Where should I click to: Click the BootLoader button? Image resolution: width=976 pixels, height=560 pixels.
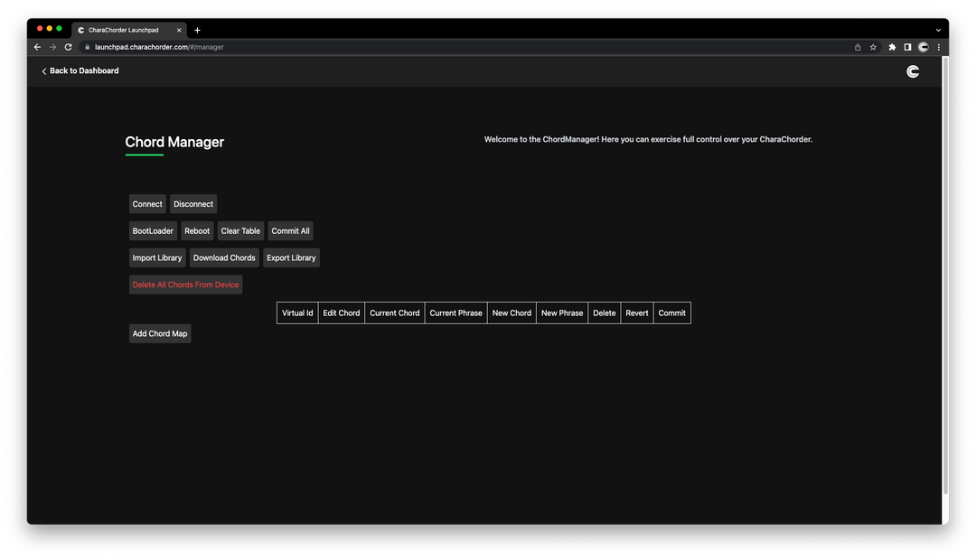pyautogui.click(x=153, y=231)
